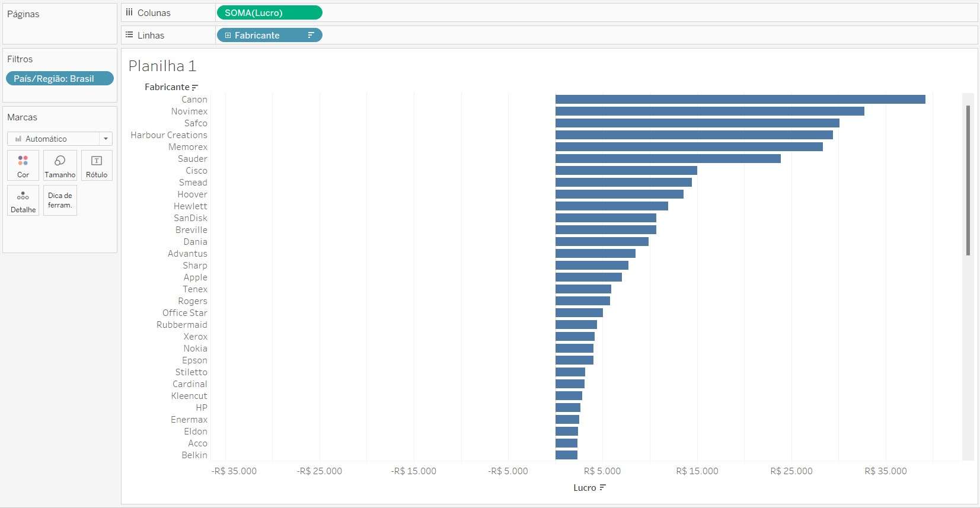Click the Acco row label
The image size is (980, 508).
pos(197,443)
